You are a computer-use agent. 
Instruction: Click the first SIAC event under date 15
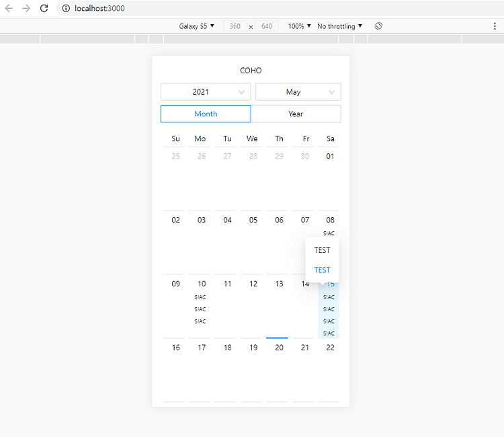click(x=329, y=297)
